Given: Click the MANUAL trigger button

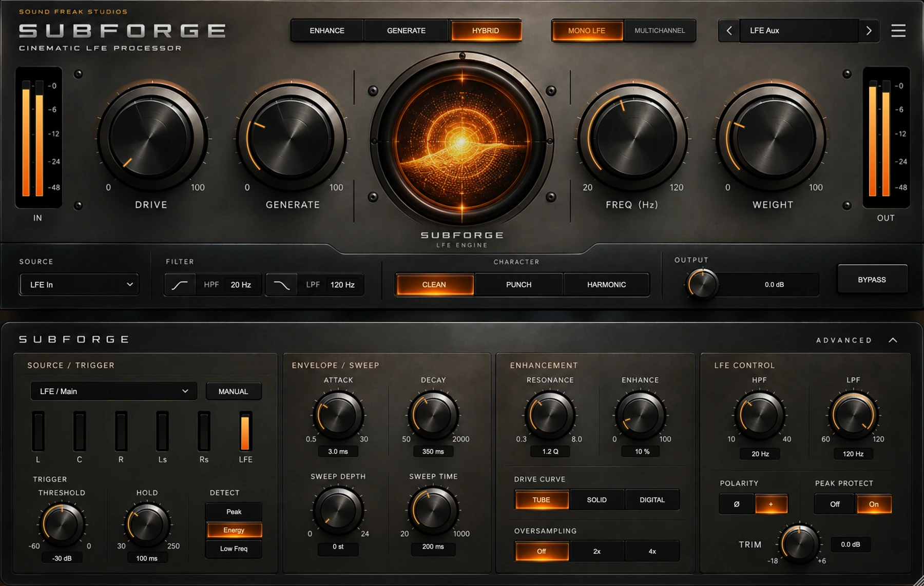Looking at the screenshot, I should (233, 391).
